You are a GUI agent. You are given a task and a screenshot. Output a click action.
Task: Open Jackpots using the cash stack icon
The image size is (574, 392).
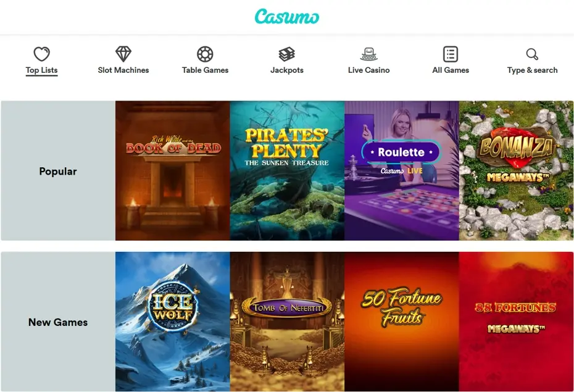click(286, 54)
